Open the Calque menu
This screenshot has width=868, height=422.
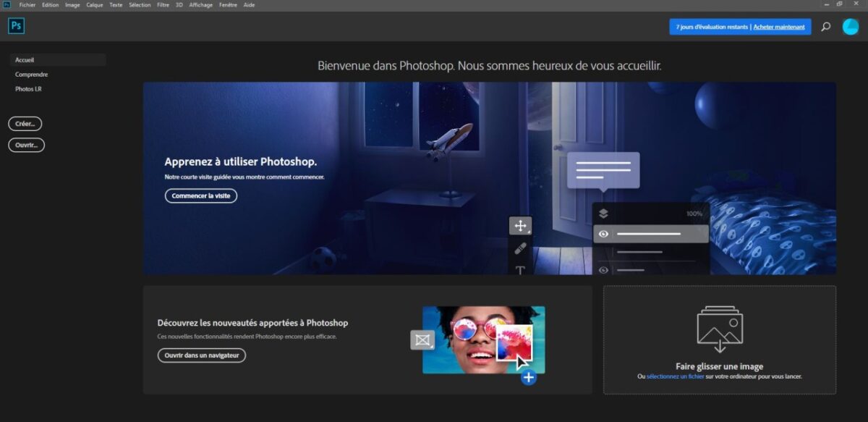[95, 4]
